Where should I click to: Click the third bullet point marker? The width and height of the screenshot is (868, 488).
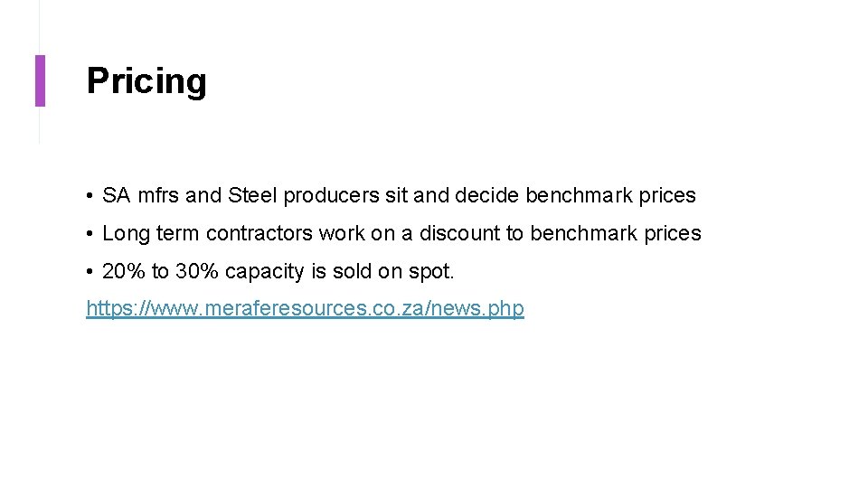(x=91, y=272)
